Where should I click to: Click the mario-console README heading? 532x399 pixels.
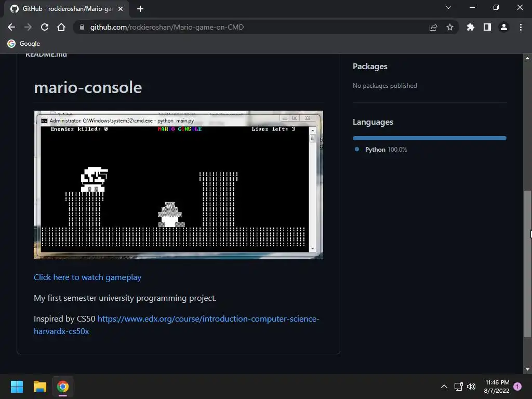(x=88, y=87)
